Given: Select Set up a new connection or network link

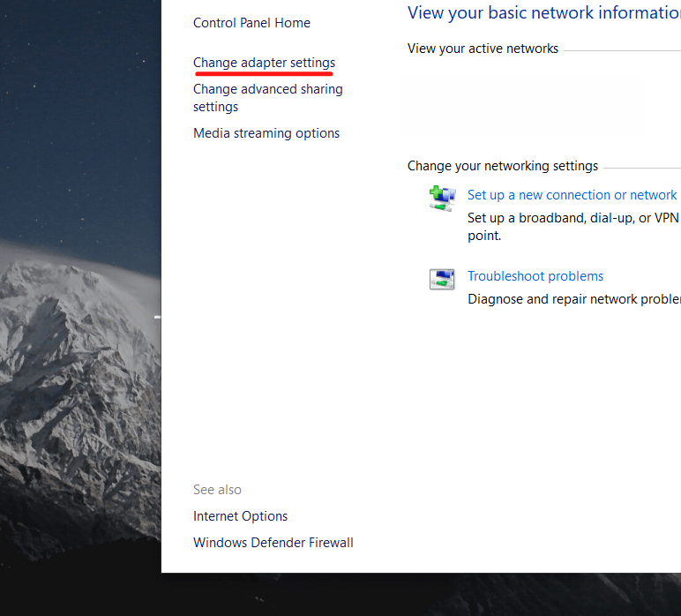Looking at the screenshot, I should tap(572, 195).
